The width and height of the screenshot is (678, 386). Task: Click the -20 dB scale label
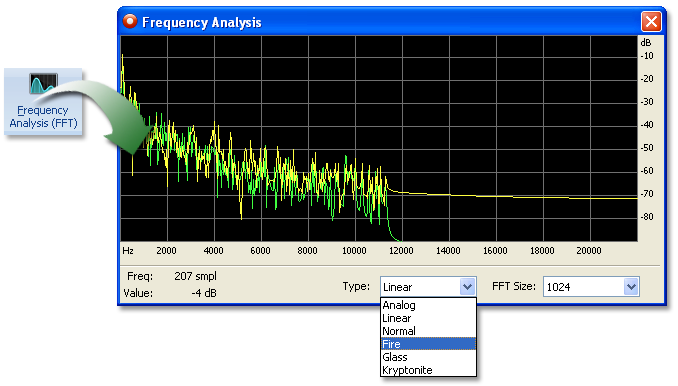pos(647,79)
